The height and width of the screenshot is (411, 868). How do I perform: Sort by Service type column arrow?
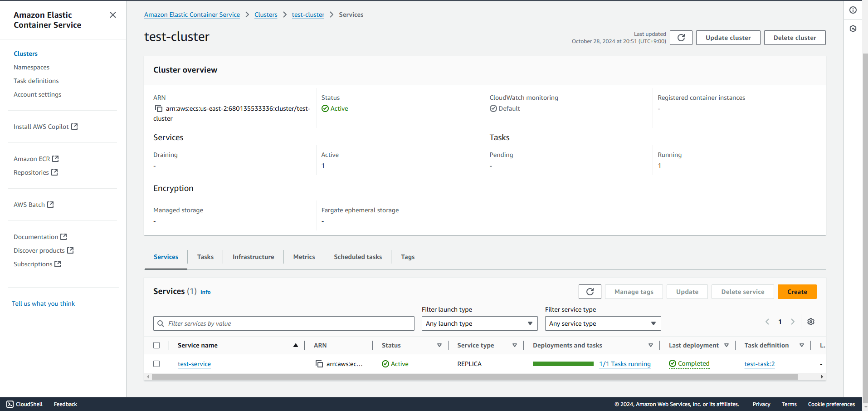pos(515,345)
